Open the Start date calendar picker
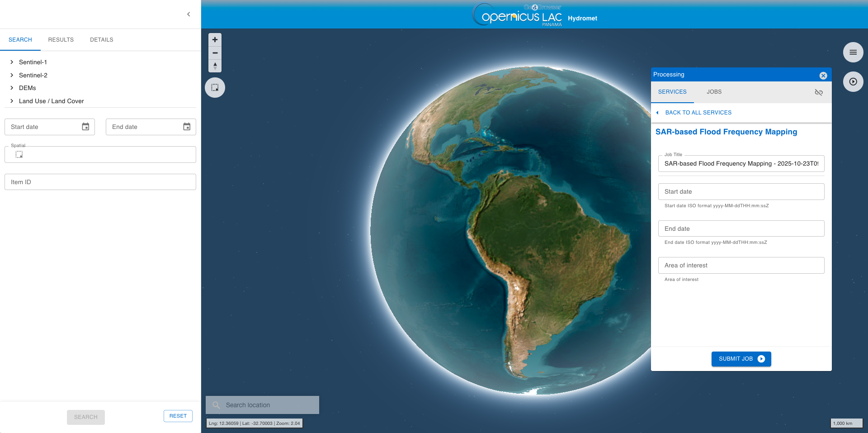Image resolution: width=868 pixels, height=433 pixels. tap(85, 127)
